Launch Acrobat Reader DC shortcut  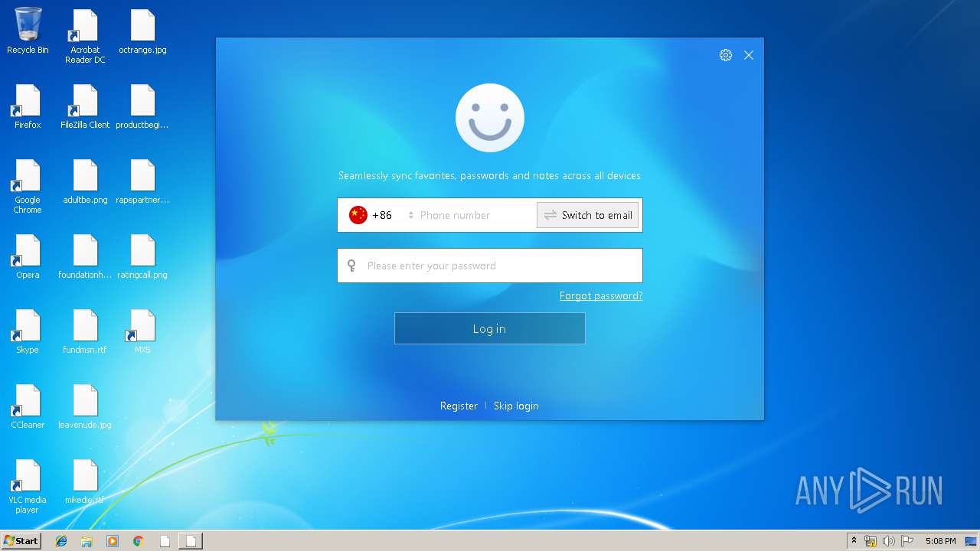pyautogui.click(x=85, y=36)
